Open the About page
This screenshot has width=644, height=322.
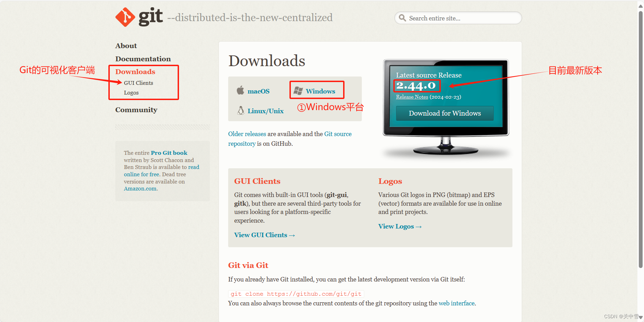(126, 46)
